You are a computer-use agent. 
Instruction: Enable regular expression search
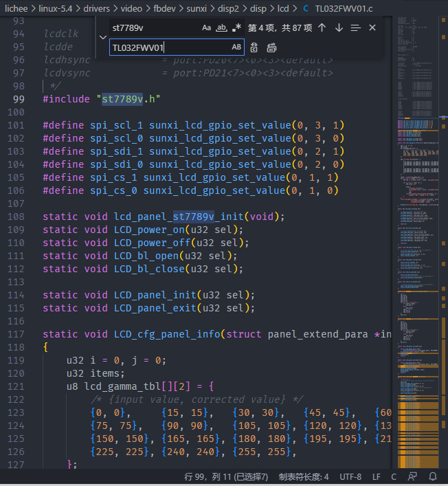point(236,28)
